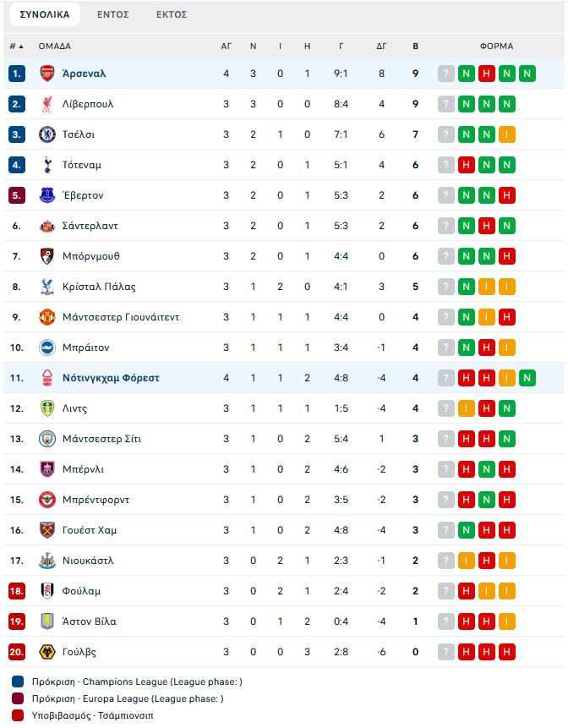Click the Manchester United crest icon
Image resolution: width=568 pixels, height=728 pixels.
(x=46, y=317)
